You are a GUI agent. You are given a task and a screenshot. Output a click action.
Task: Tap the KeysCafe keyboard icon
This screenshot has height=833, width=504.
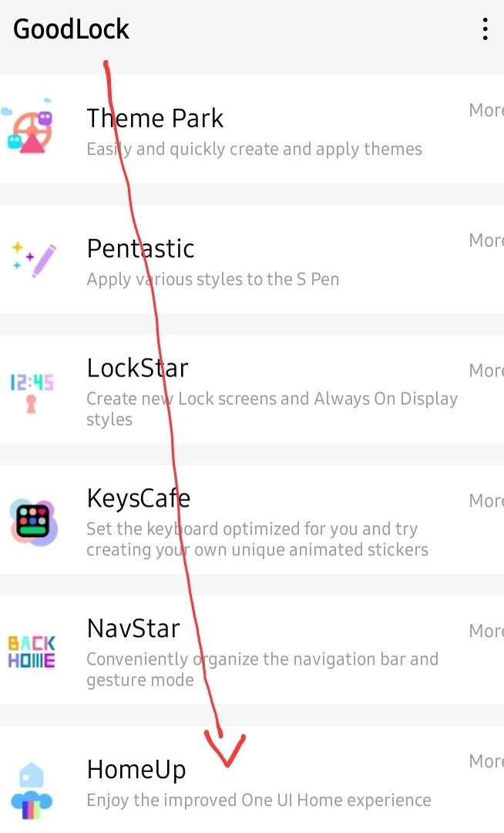tap(33, 522)
